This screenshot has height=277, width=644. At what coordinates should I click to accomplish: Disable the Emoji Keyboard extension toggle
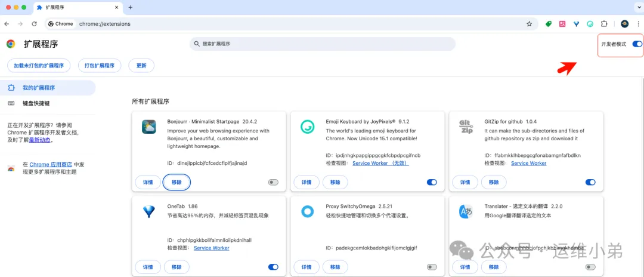point(432,182)
